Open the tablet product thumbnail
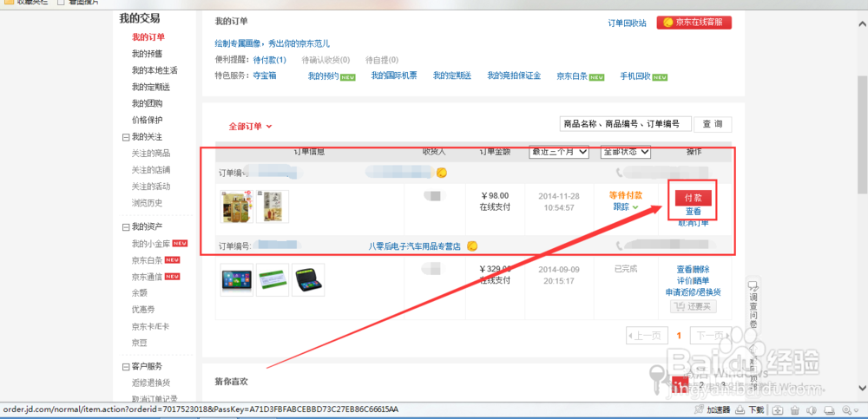The image size is (868, 419). click(237, 279)
